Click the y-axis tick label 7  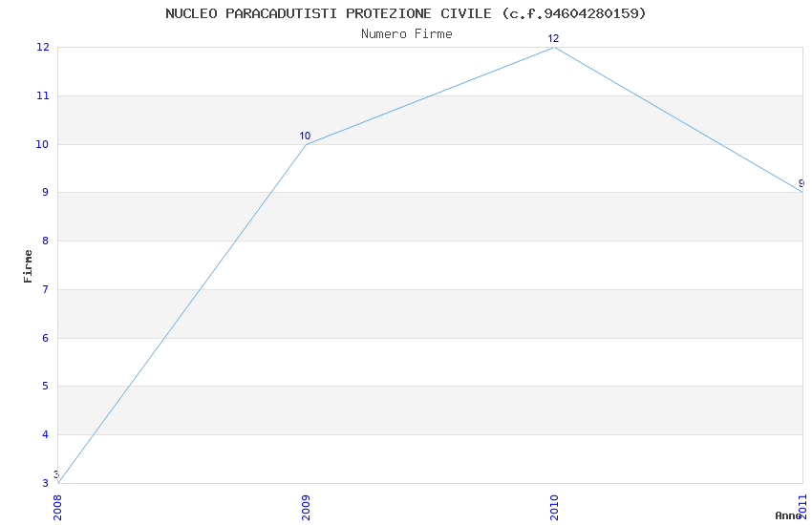coord(46,289)
